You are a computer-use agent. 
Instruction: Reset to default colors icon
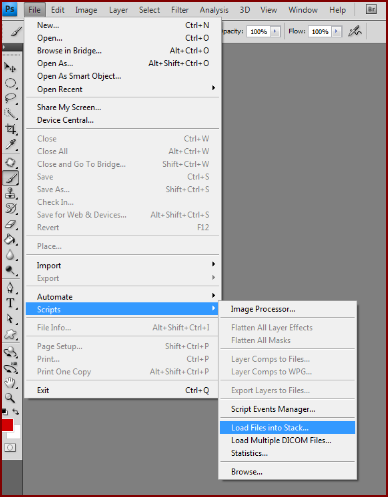(x=5, y=412)
